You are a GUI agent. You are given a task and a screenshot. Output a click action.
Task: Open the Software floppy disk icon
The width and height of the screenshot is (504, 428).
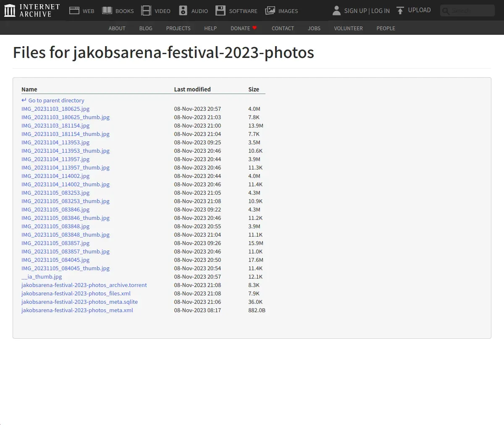pyautogui.click(x=220, y=10)
